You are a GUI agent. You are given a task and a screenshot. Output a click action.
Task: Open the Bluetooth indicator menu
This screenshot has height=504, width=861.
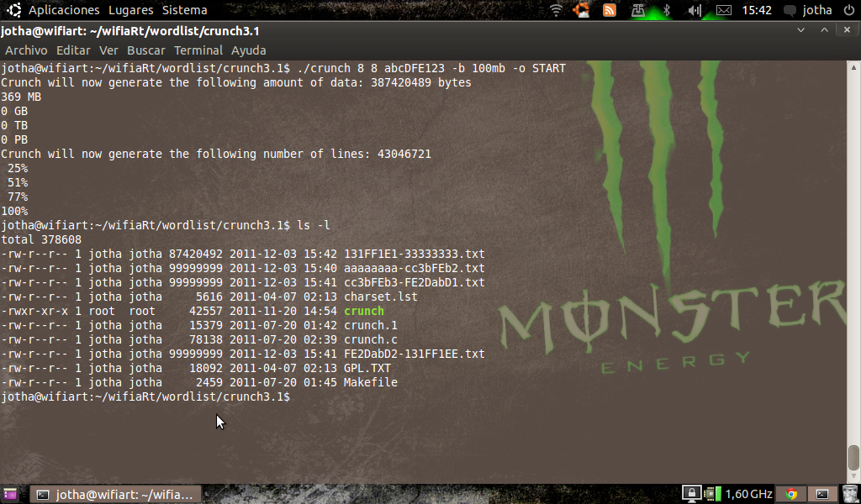click(x=667, y=10)
